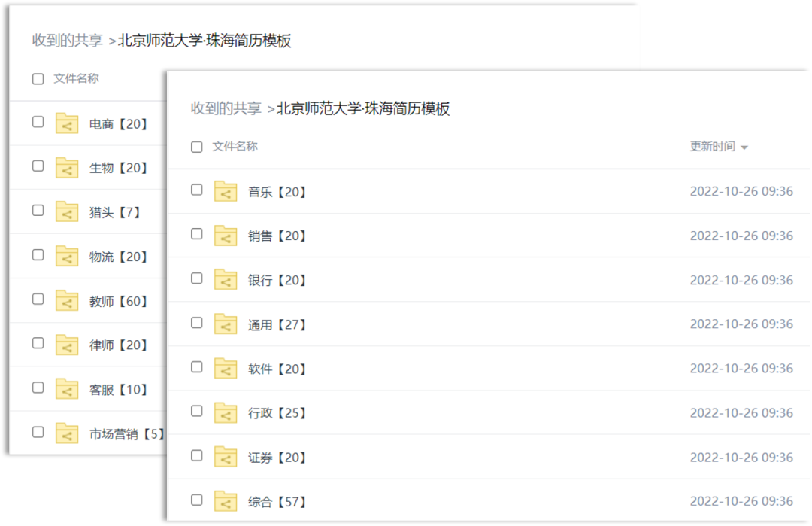Open the 教师【60】 folder icon

(x=67, y=302)
